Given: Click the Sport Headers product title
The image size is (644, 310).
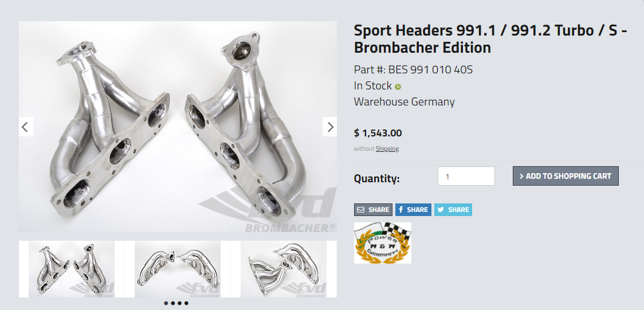Looking at the screenshot, I should click(x=490, y=39).
